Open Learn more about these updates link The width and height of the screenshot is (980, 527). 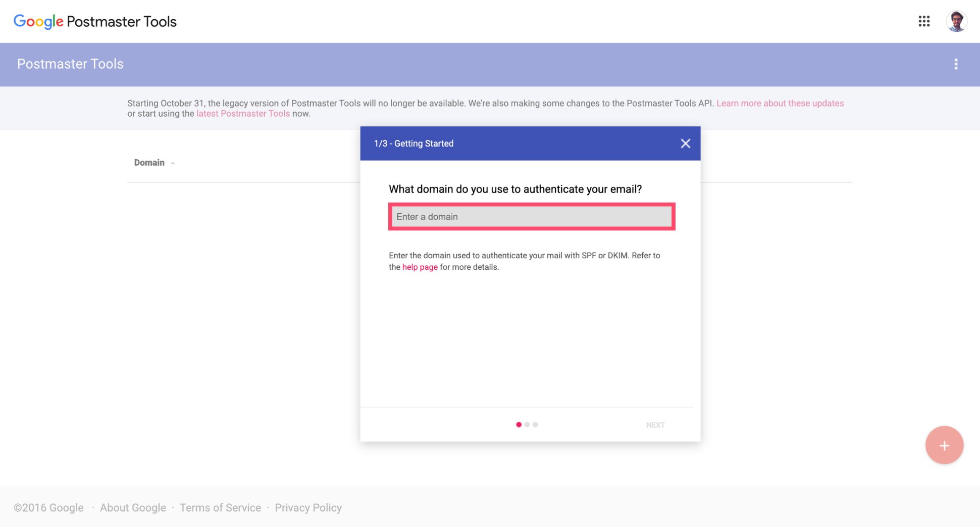click(780, 103)
